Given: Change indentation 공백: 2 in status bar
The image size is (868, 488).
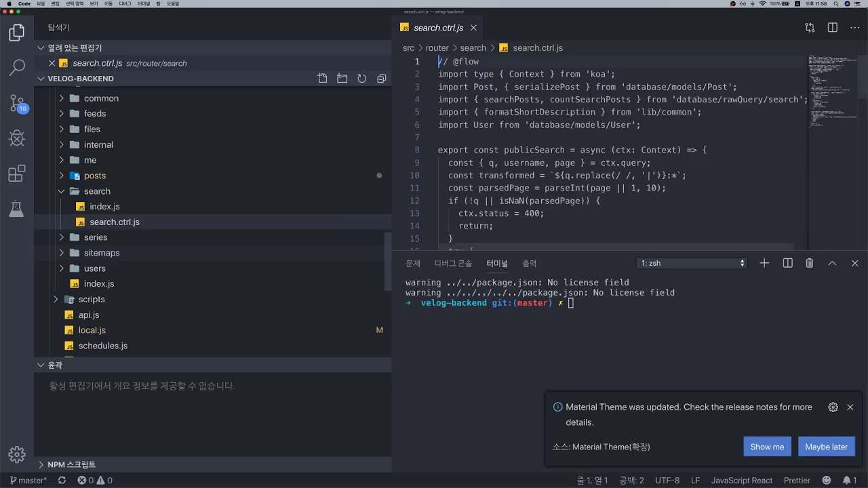Looking at the screenshot, I should coord(631,481).
